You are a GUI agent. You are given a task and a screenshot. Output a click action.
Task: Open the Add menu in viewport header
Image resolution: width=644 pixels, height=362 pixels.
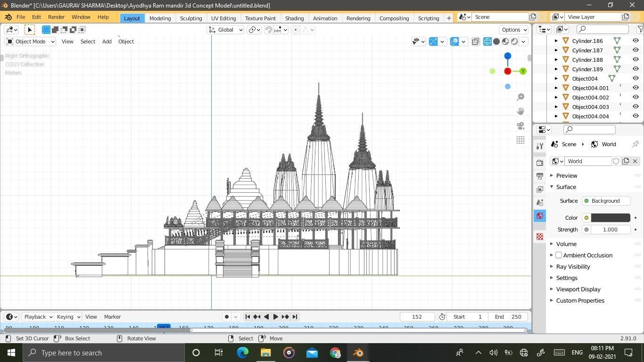107,41
